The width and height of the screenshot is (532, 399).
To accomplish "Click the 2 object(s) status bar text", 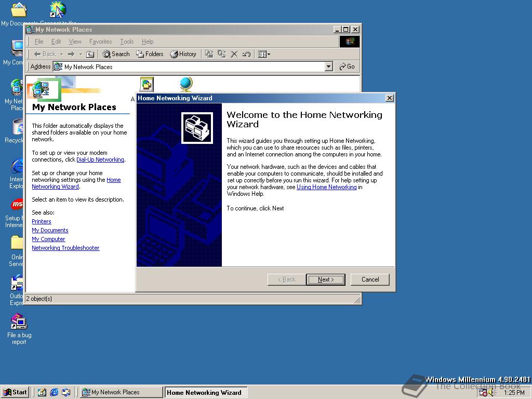I will [39, 299].
